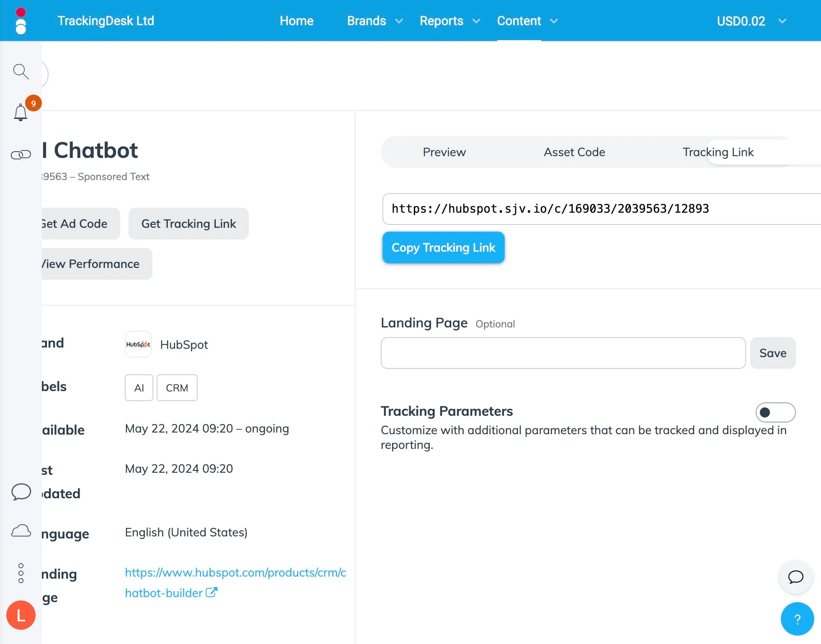Go to Home in top navigation
The height and width of the screenshot is (644, 821).
point(297,21)
